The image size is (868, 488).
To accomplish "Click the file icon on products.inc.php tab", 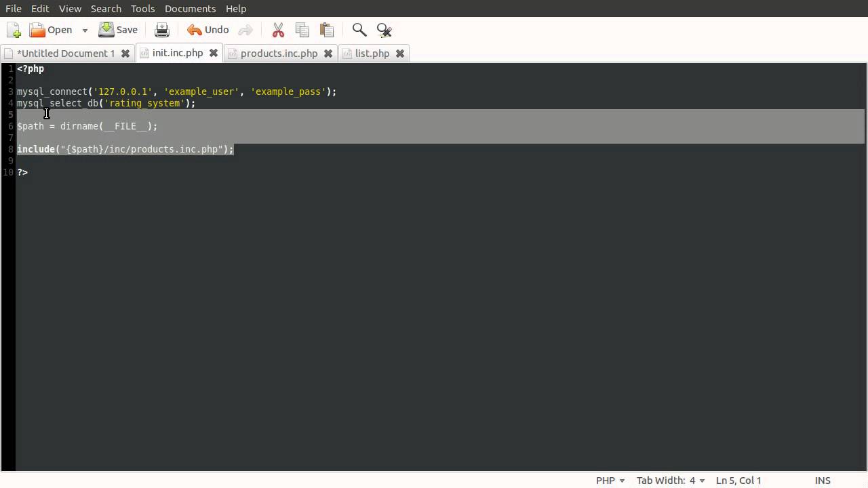I will (233, 54).
